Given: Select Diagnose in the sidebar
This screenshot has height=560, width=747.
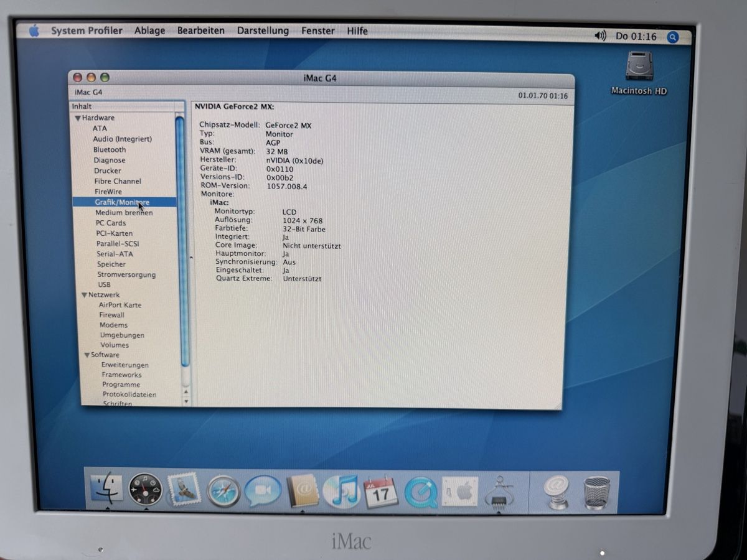Looking at the screenshot, I should tap(110, 160).
